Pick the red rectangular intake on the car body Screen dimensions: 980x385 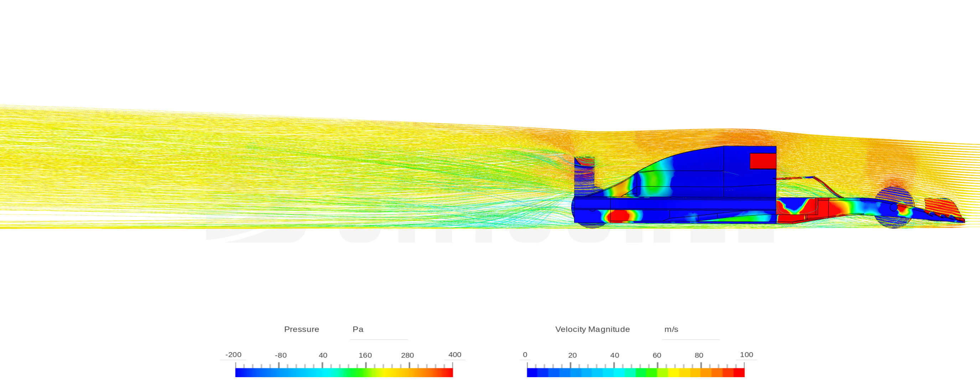(x=763, y=161)
